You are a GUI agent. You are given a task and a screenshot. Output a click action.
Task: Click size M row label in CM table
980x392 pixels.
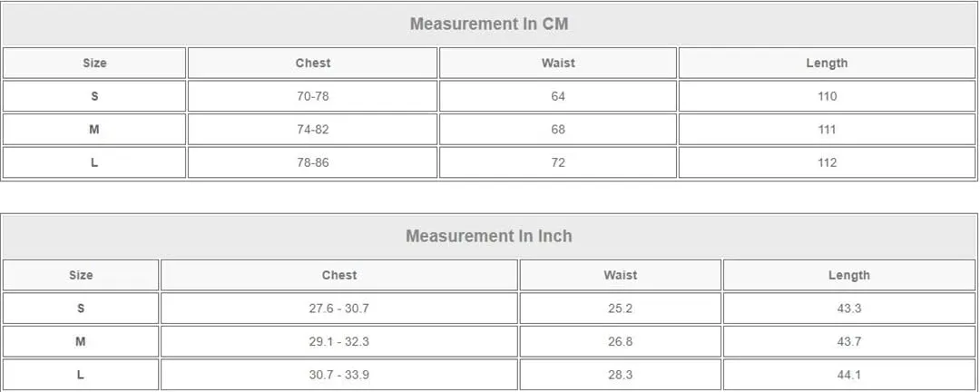pyautogui.click(x=94, y=130)
